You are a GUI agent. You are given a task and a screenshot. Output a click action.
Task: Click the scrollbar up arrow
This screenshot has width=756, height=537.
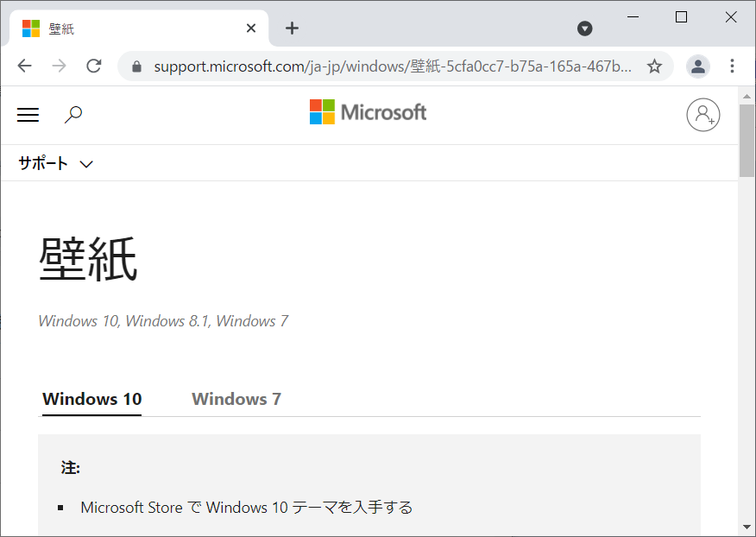(747, 97)
